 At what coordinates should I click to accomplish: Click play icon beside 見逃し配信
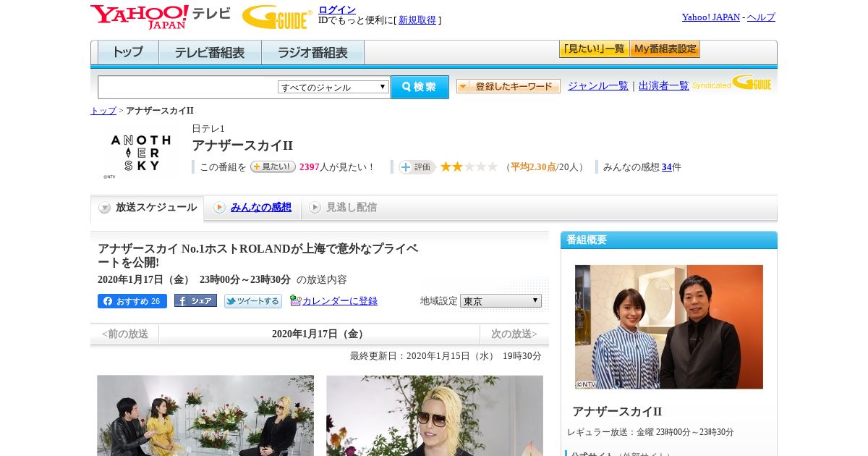tap(315, 208)
